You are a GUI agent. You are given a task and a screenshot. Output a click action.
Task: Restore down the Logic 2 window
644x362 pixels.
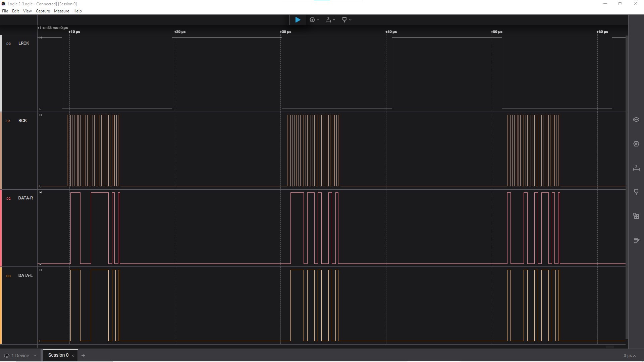pyautogui.click(x=620, y=4)
